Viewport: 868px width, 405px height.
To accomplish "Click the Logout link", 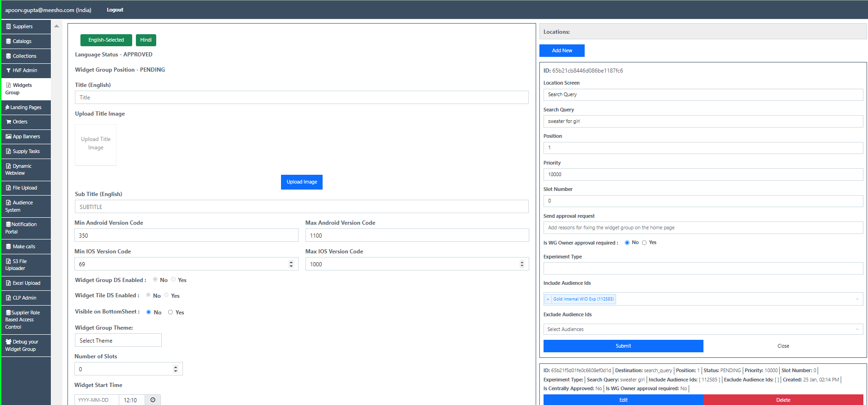I will point(115,10).
